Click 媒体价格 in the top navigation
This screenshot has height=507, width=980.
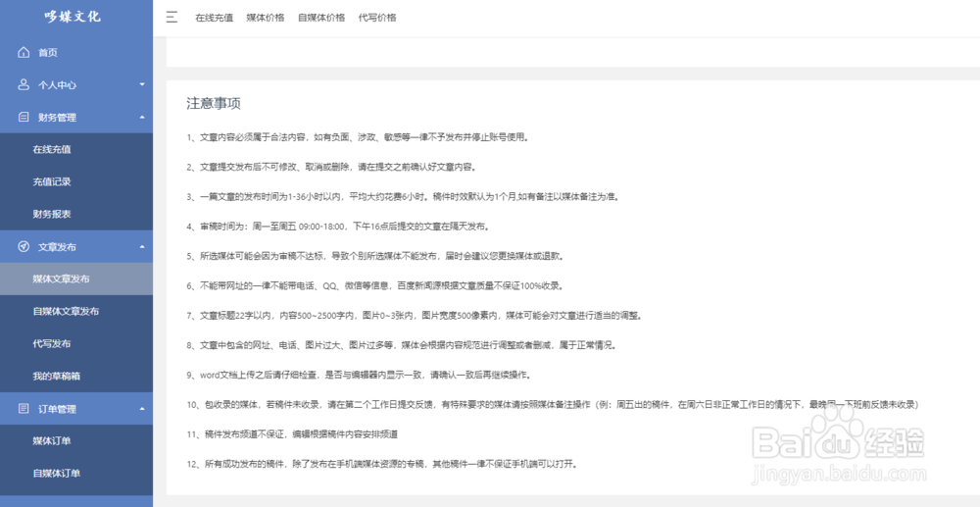(x=266, y=18)
